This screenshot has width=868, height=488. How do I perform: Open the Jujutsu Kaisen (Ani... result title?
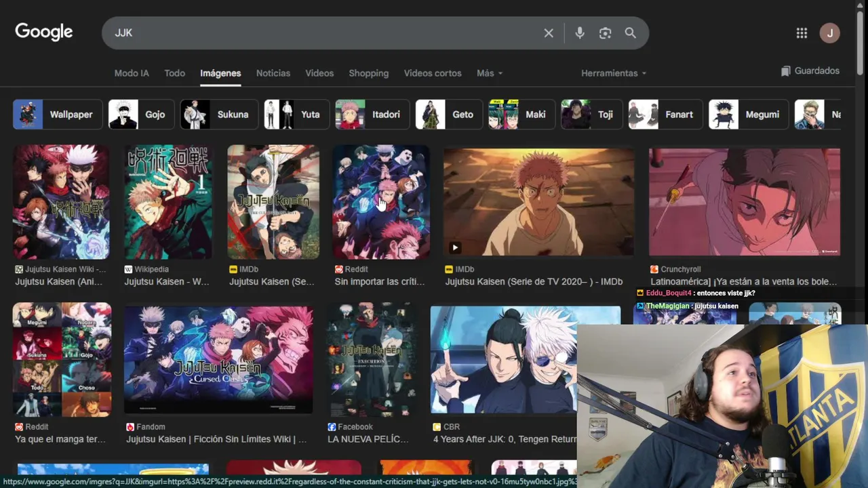[x=59, y=281]
